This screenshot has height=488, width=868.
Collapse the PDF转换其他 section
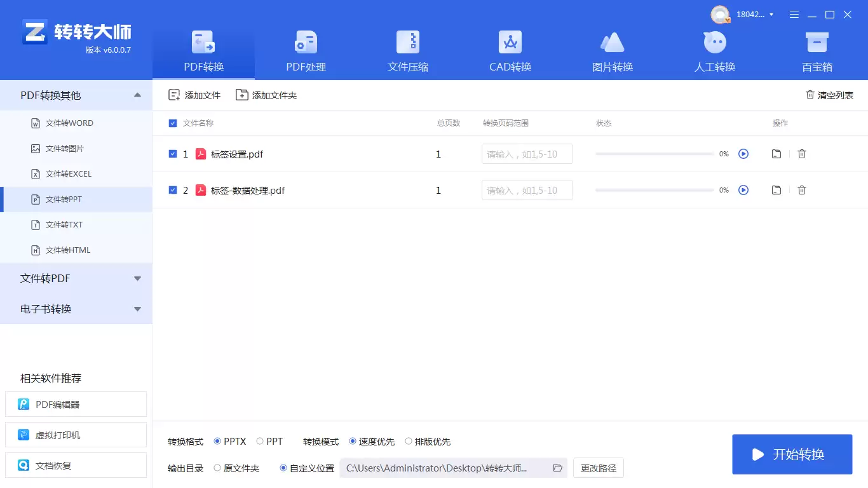tap(137, 95)
